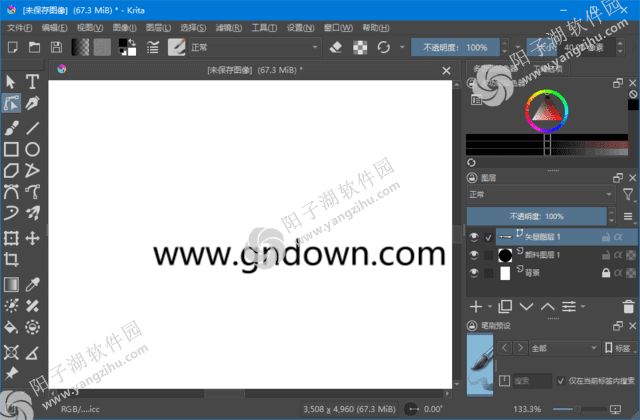Select the Colorize Mask tool
Screen dimensions: 640x420
[x=11, y=306]
